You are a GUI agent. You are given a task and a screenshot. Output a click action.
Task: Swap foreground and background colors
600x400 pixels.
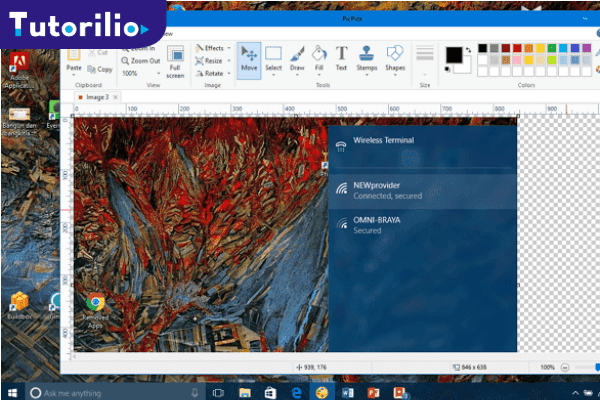(468, 50)
